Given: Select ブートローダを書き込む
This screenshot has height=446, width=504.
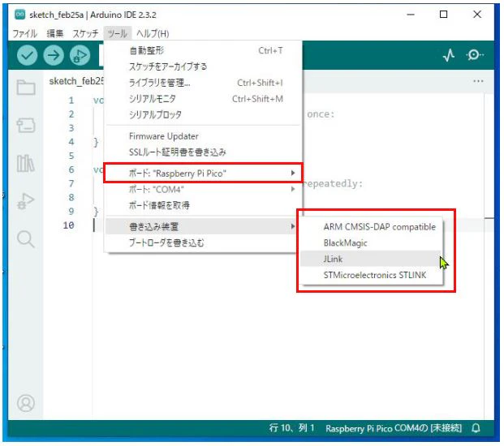Looking at the screenshot, I should coord(202,242).
